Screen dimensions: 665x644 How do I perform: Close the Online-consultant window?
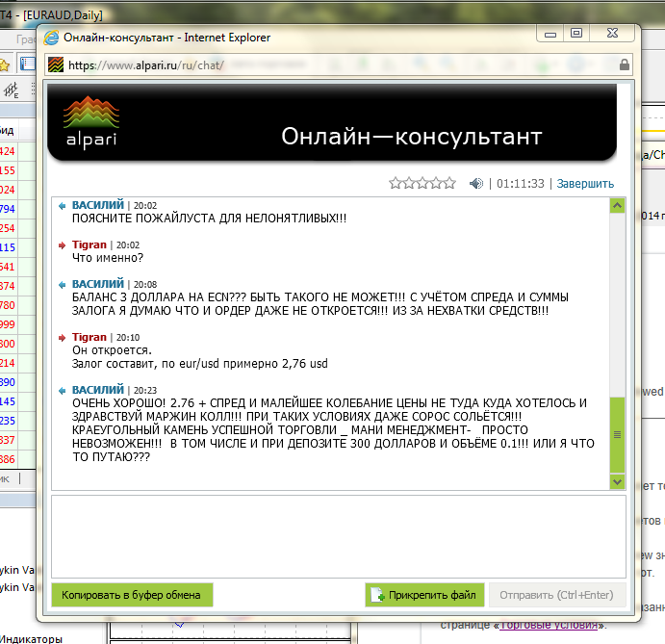tap(612, 34)
